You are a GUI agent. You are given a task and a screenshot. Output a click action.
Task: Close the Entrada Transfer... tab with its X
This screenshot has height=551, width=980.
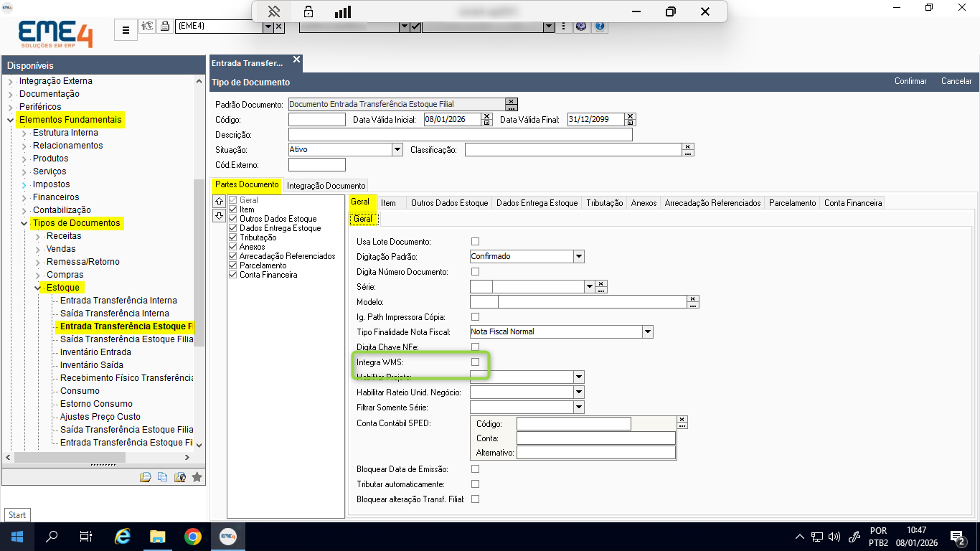(x=296, y=60)
